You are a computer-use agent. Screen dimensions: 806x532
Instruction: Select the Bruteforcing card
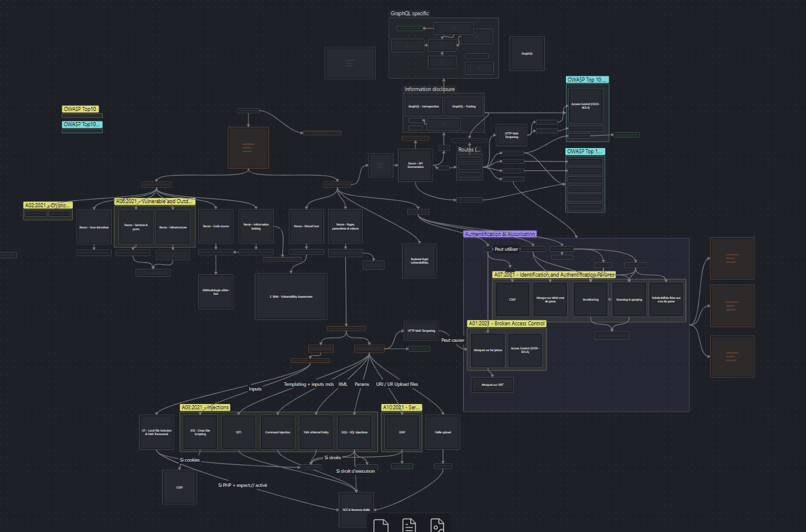tap(590, 299)
